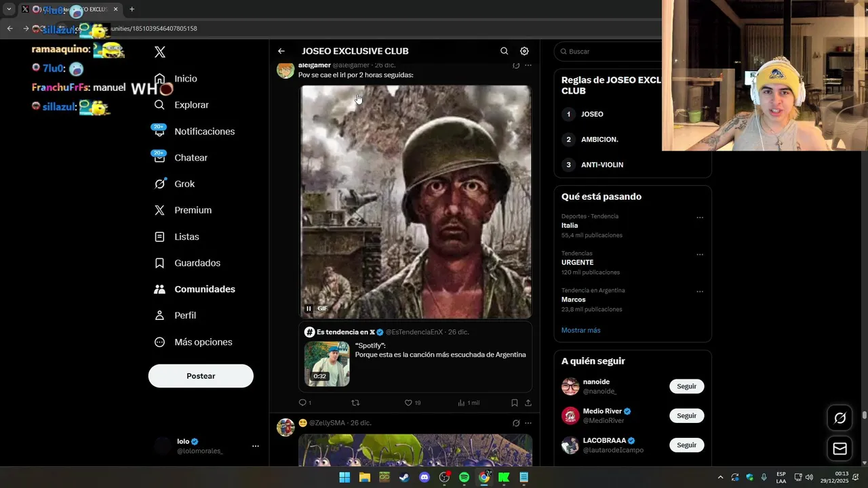Open options for Marcos trend
Screen dimensions: 868x488
(700, 292)
